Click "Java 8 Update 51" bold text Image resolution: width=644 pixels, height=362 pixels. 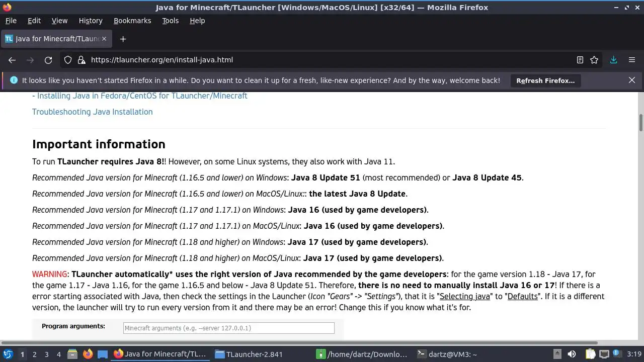pos(326,177)
